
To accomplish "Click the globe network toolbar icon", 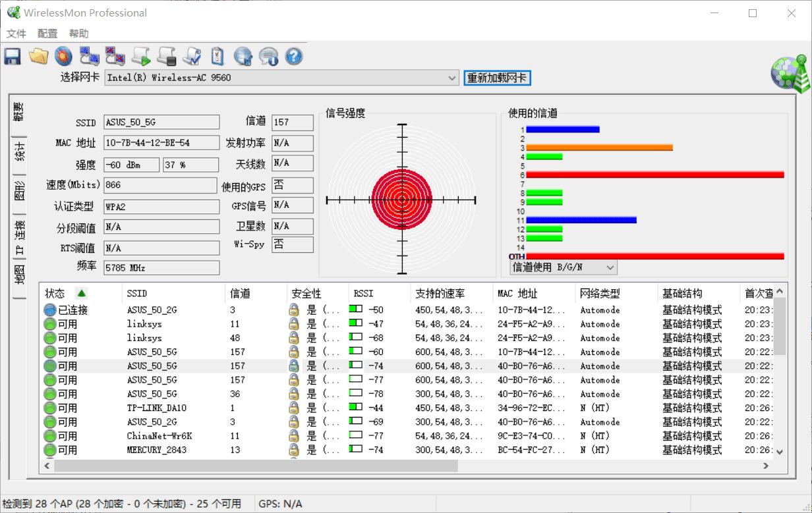I will pyautogui.click(x=243, y=56).
